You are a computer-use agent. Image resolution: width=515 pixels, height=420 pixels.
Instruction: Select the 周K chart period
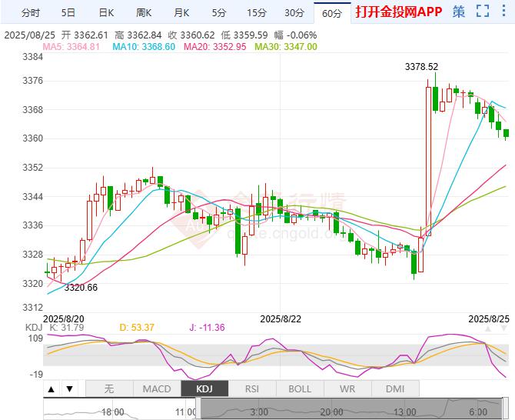point(144,13)
